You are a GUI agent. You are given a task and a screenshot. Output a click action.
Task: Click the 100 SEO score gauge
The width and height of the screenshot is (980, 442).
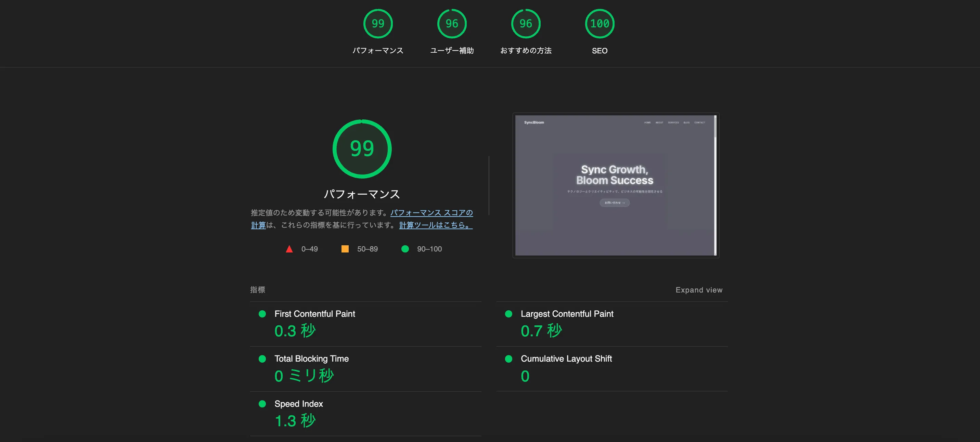pos(599,24)
